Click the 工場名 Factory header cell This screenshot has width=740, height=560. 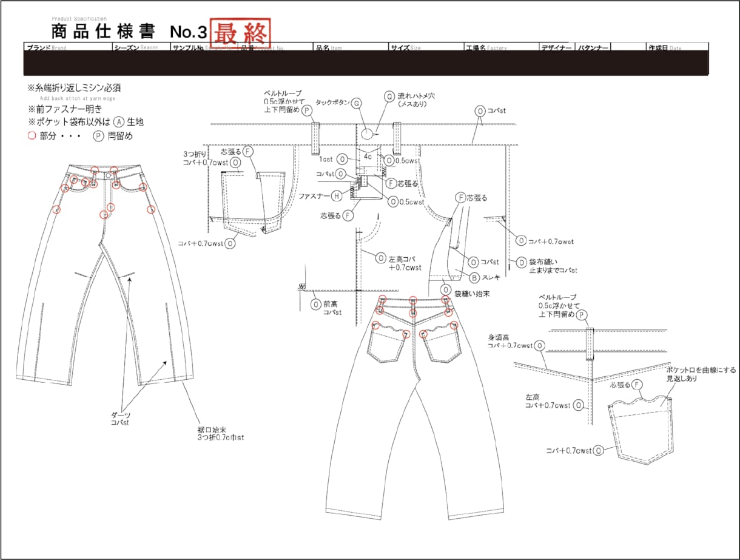(501, 47)
